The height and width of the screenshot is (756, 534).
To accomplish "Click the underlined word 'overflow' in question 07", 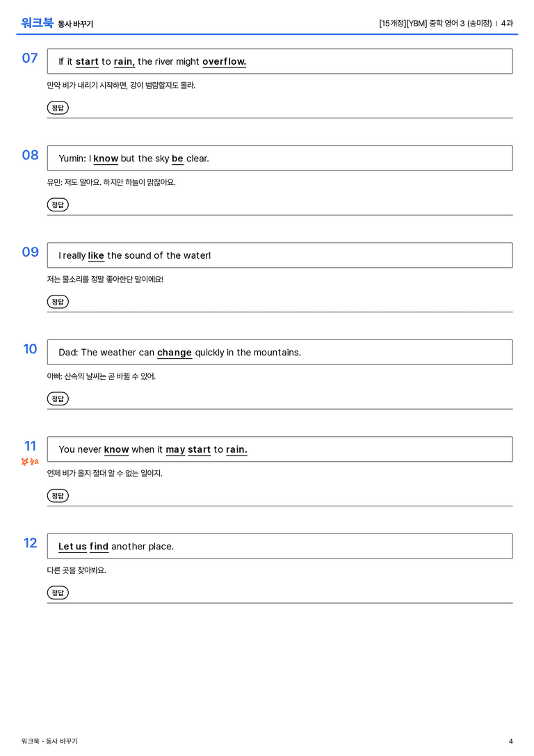I will click(x=224, y=62).
